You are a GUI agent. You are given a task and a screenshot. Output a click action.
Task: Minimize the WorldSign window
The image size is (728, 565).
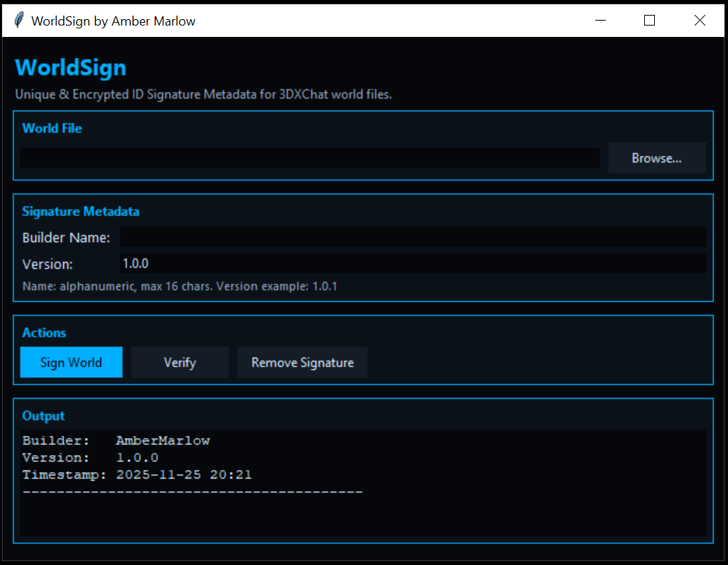click(x=600, y=21)
